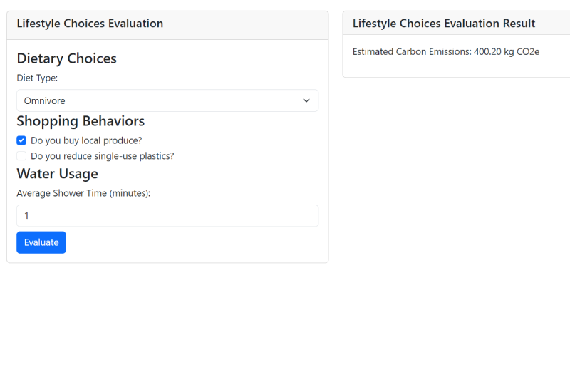Click the 400.20 kg CO2e value

click(507, 52)
